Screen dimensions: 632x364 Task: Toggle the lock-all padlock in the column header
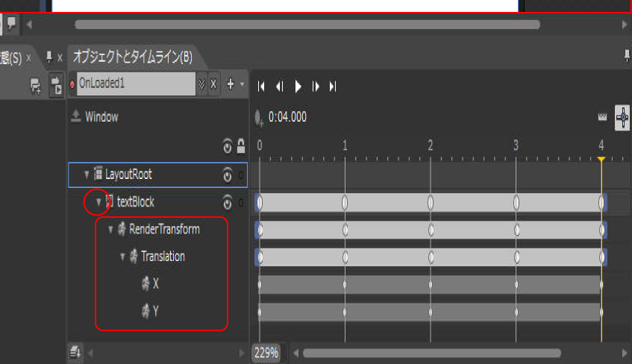click(240, 145)
